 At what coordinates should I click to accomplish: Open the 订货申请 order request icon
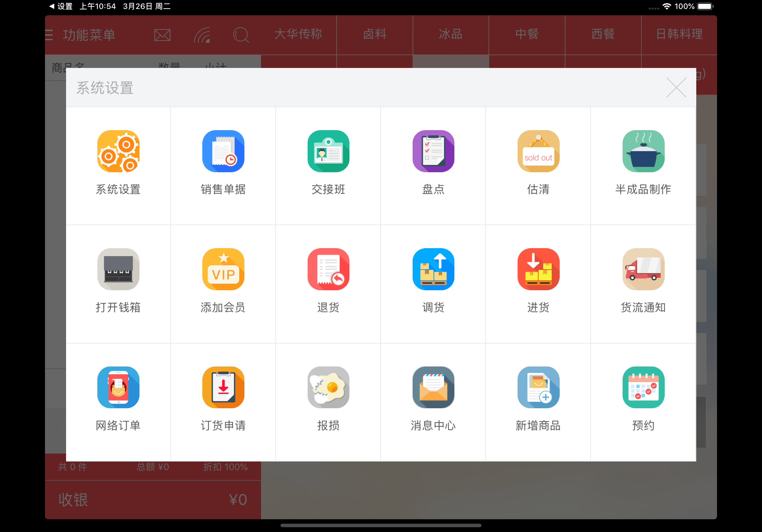(223, 388)
